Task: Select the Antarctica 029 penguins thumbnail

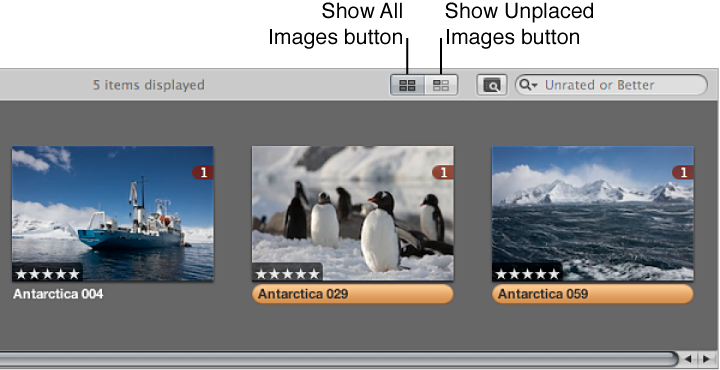Action: [353, 213]
